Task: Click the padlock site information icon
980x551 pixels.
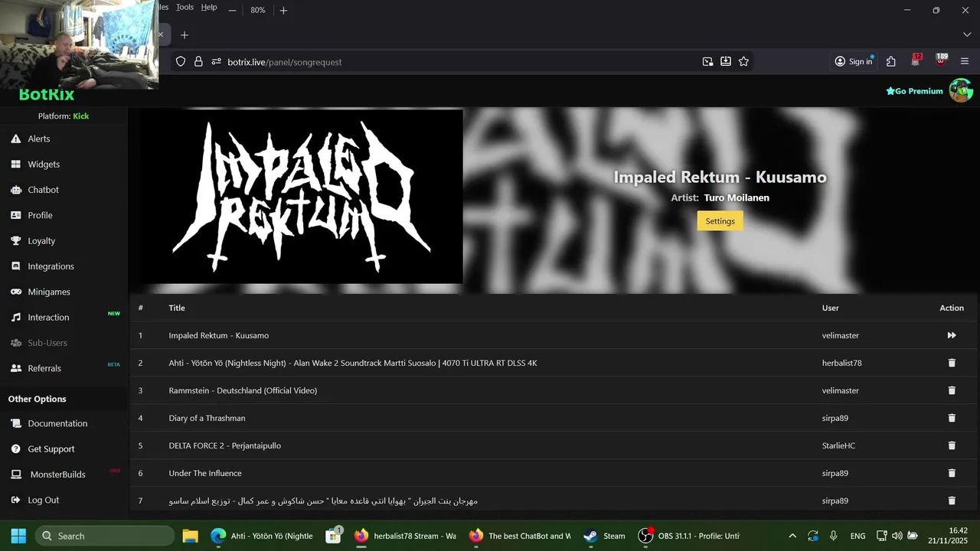Action: point(198,61)
